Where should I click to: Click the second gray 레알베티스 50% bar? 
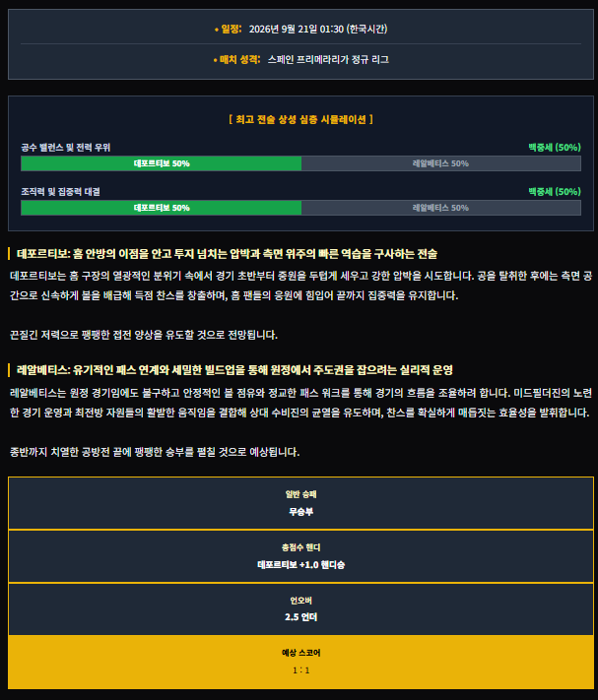pyautogui.click(x=440, y=208)
